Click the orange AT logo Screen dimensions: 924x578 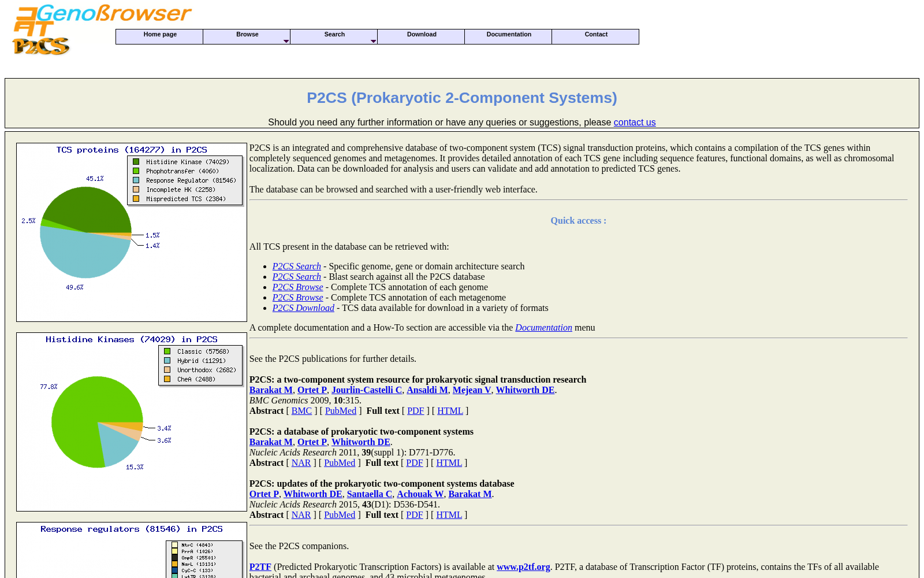33,21
